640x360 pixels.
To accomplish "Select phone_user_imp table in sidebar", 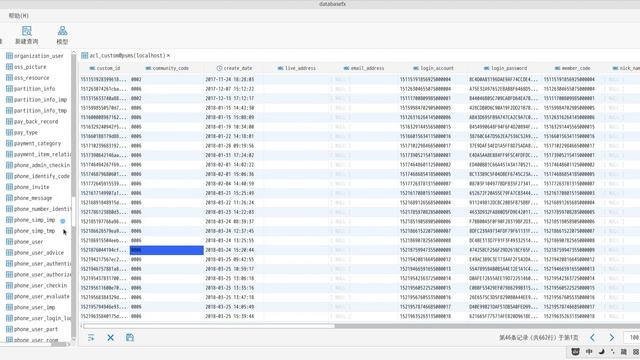I will coord(34,307).
